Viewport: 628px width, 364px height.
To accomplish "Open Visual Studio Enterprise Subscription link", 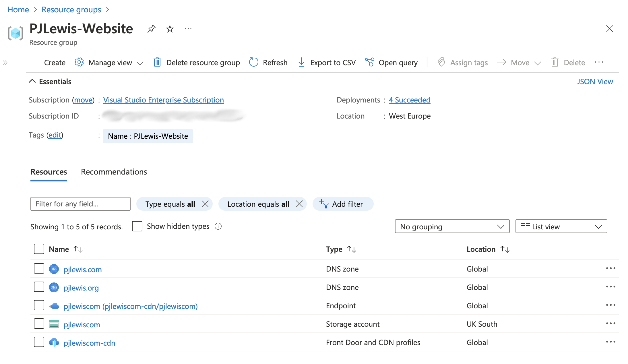I will pos(163,100).
